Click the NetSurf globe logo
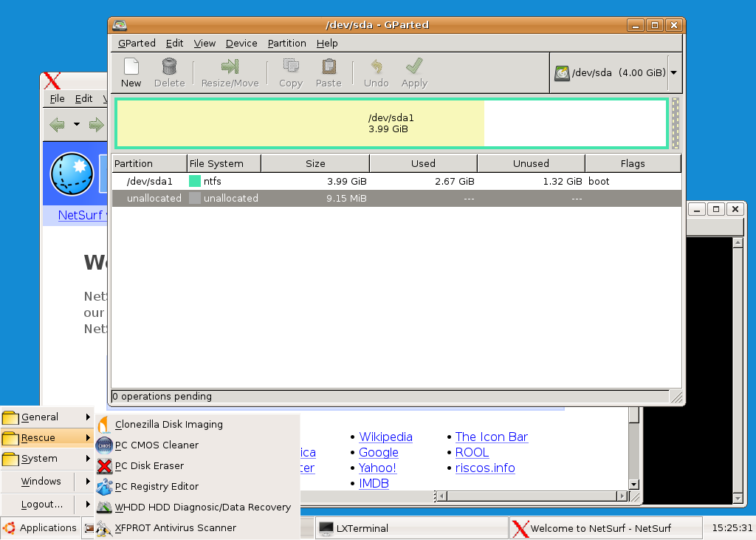 72,174
